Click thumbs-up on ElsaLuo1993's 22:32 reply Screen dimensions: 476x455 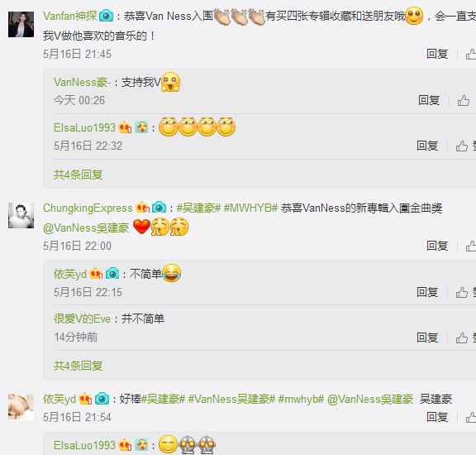point(461,146)
